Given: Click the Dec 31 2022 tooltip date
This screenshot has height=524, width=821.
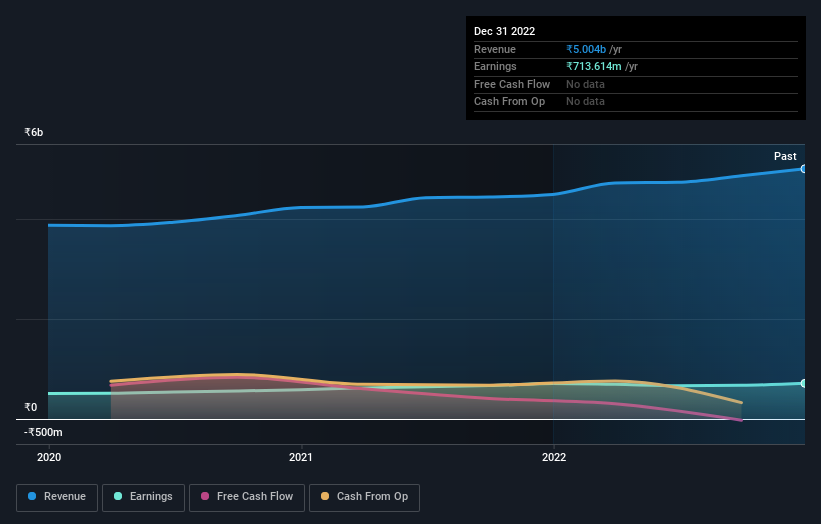Looking at the screenshot, I should coord(504,31).
